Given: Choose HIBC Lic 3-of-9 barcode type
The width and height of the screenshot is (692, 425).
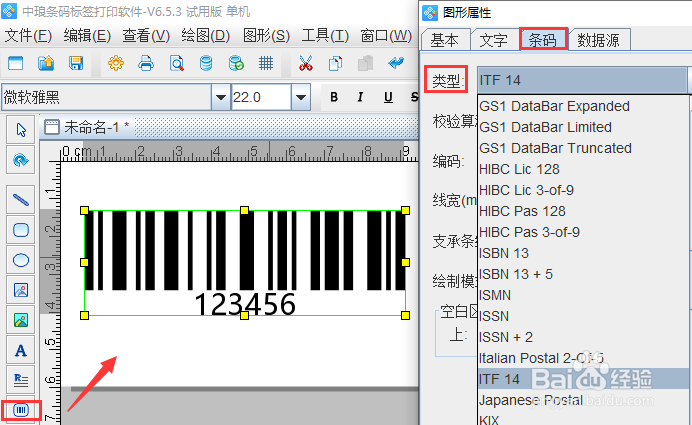Looking at the screenshot, I should [583, 190].
